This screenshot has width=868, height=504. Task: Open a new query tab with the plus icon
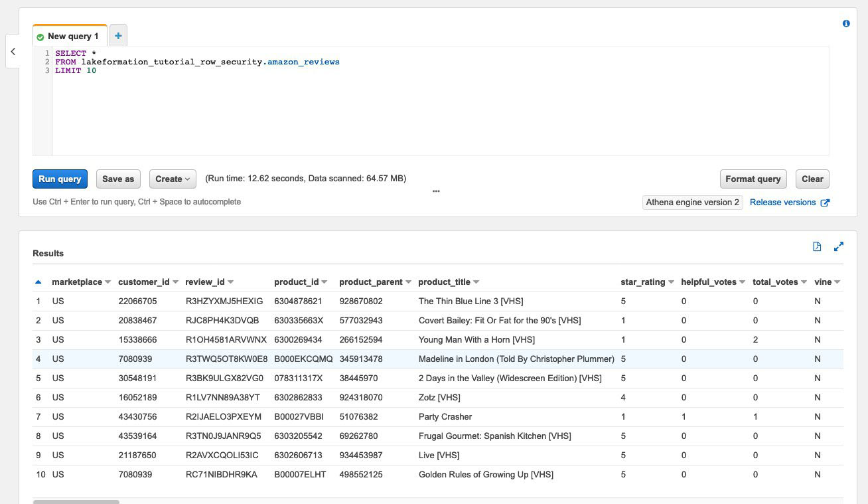117,35
